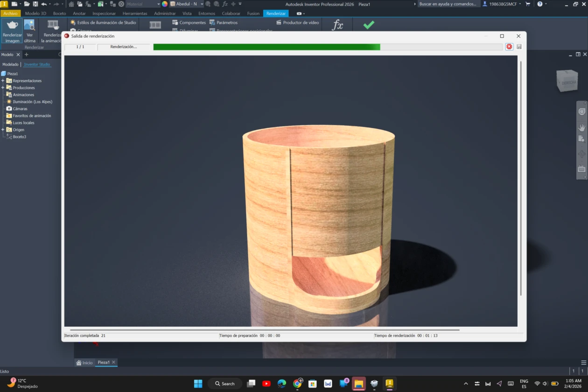Open the color wheel appearance icon
This screenshot has width=588, height=392.
pyautogui.click(x=165, y=4)
